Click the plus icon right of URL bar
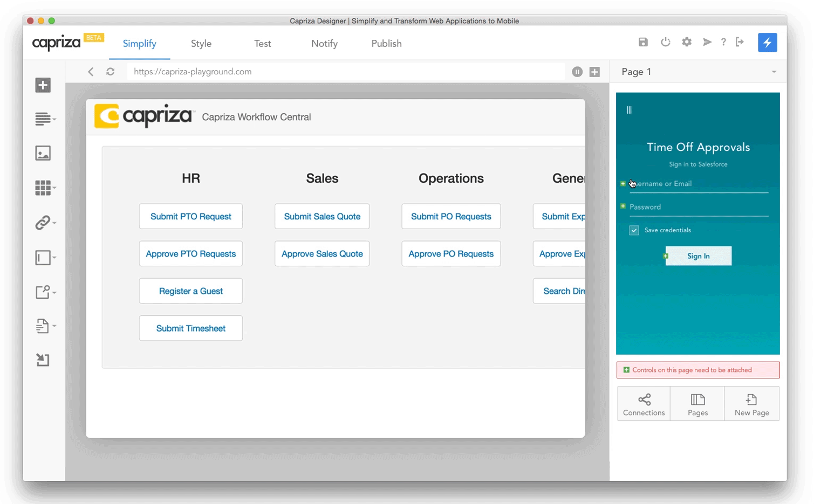 tap(594, 72)
